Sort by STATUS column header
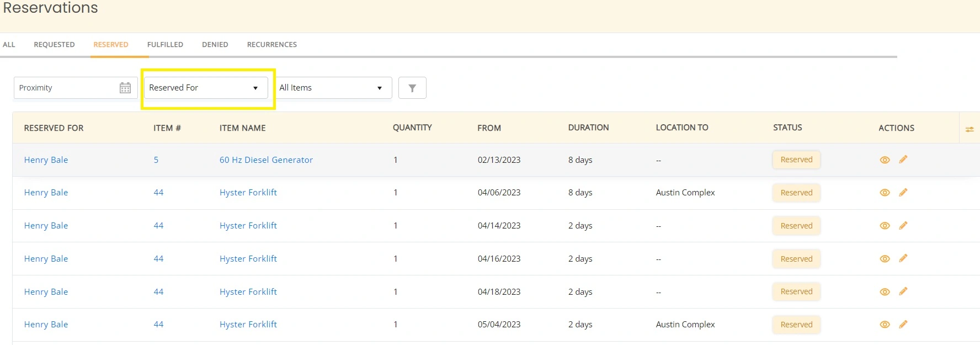Screen dimensions: 980x345 tap(787, 128)
